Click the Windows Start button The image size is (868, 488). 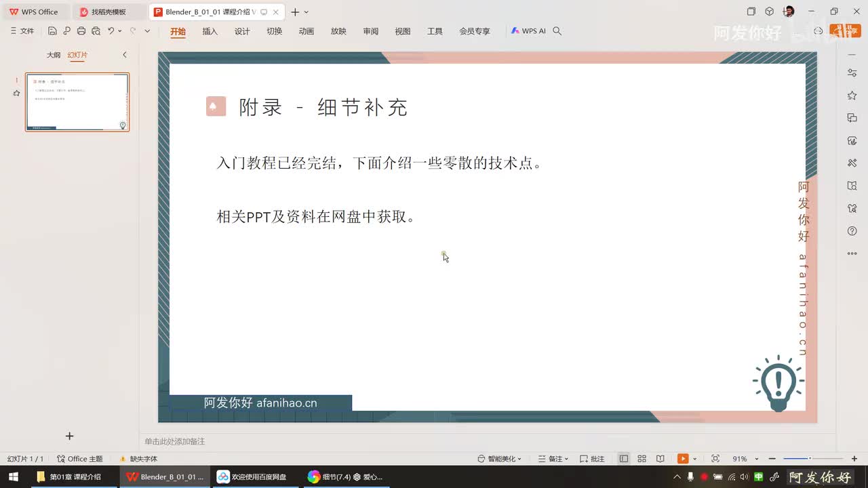(13, 476)
